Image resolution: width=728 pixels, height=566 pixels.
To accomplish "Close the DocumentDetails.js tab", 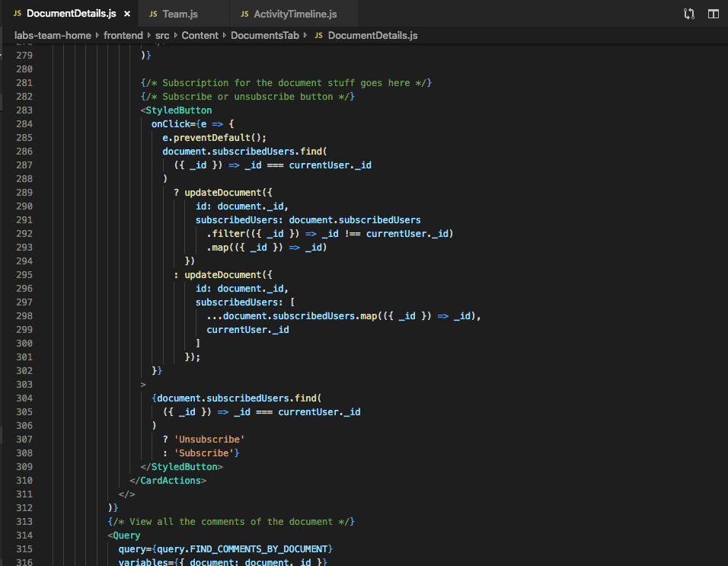I will 127,14.
